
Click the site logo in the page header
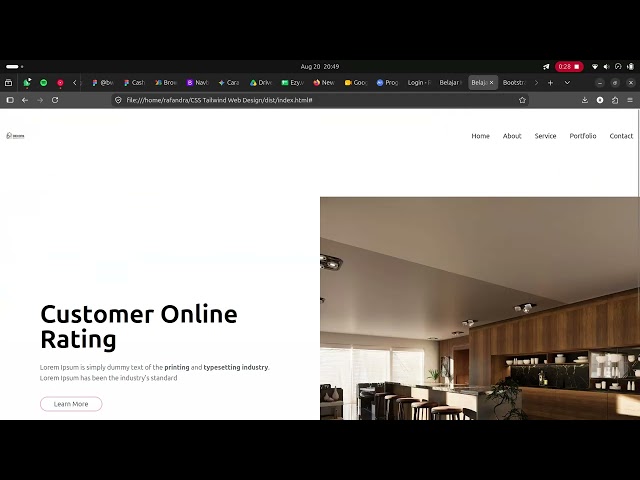(16, 136)
